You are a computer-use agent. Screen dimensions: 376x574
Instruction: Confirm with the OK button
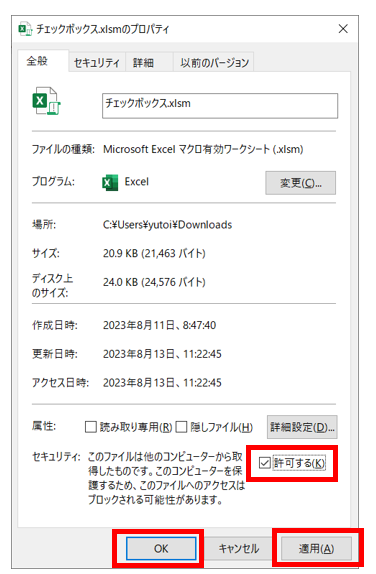pyautogui.click(x=161, y=548)
